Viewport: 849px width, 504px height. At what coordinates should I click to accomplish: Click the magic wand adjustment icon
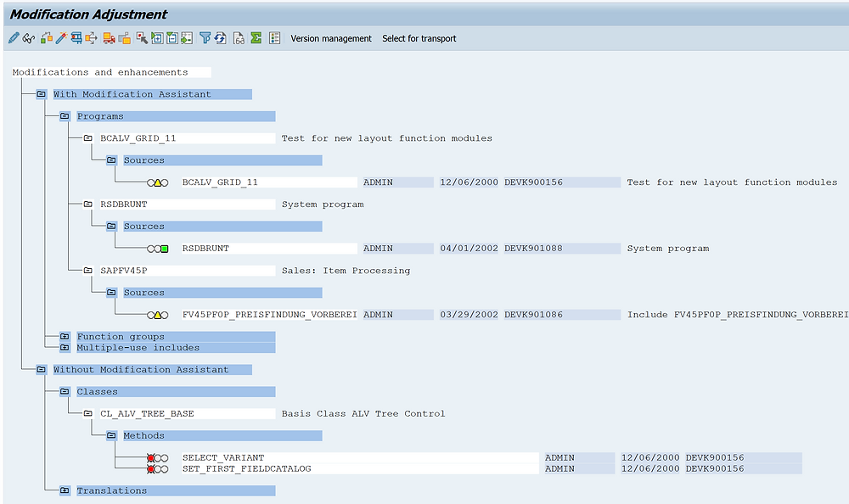[x=62, y=37]
